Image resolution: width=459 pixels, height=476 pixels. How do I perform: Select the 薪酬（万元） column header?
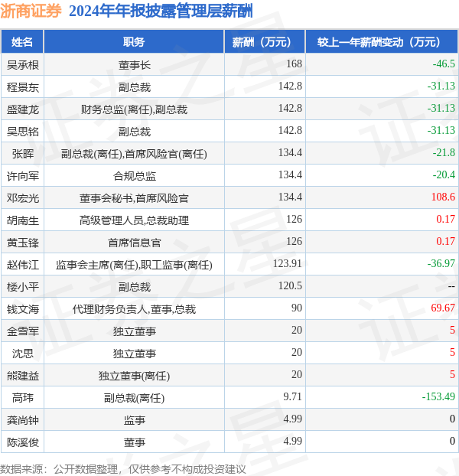tap(265, 42)
